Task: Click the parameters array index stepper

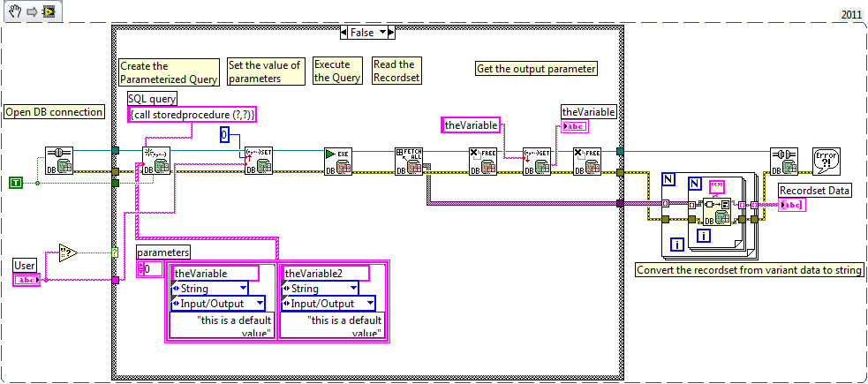Action: click(140, 269)
